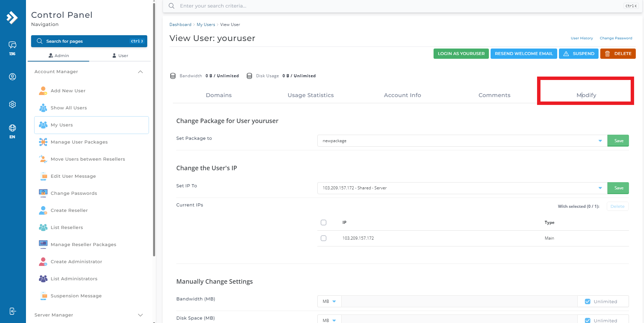Click the Show All Users icon
Image resolution: width=644 pixels, height=323 pixels.
43,108
